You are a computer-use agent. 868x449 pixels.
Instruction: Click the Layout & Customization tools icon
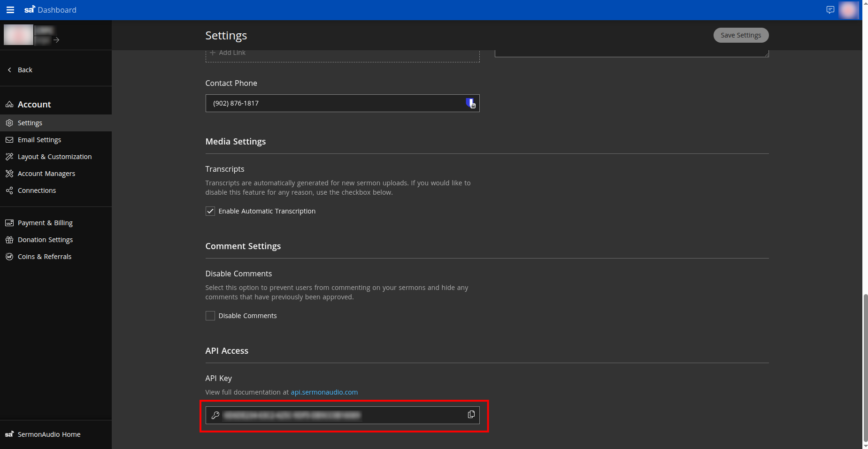(x=9, y=157)
